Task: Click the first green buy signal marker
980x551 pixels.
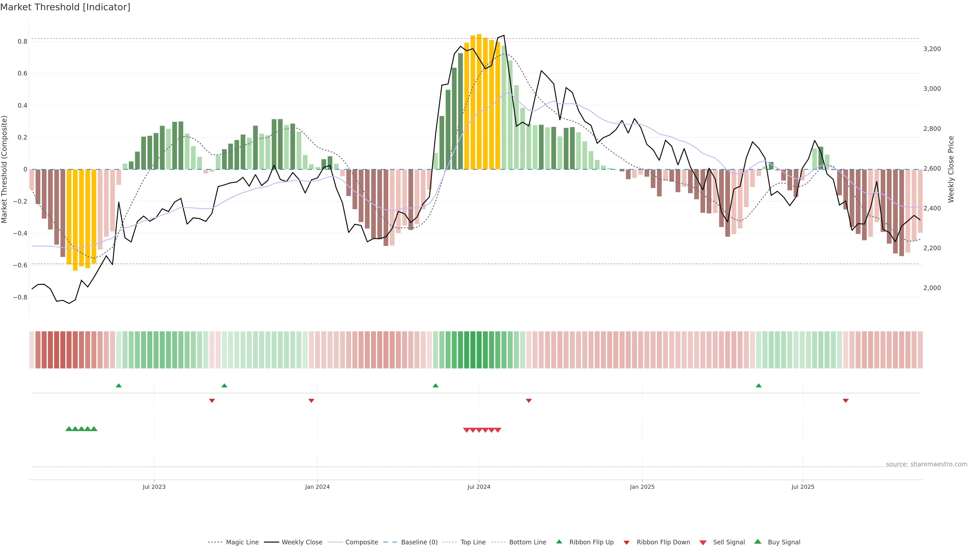Action: pos(69,429)
